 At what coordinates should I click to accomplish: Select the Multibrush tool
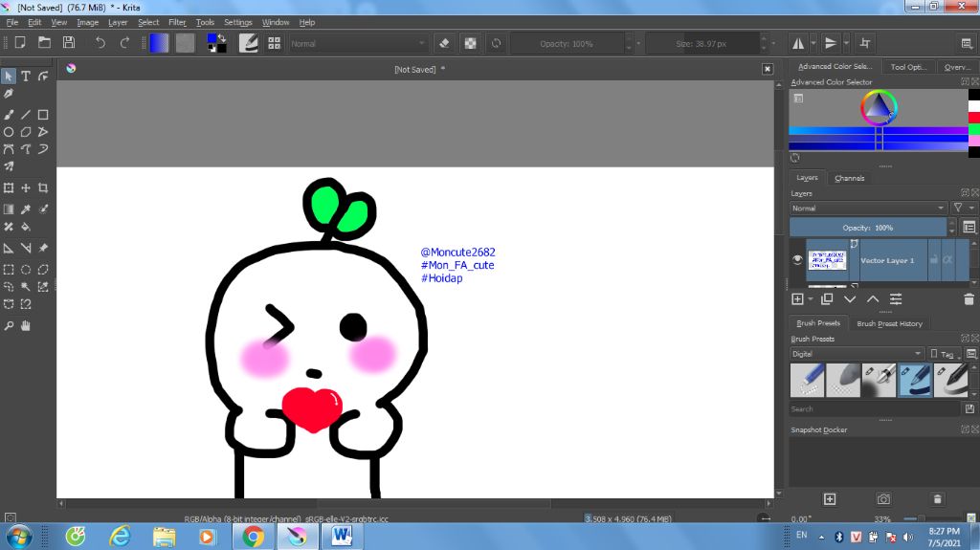(x=9, y=166)
